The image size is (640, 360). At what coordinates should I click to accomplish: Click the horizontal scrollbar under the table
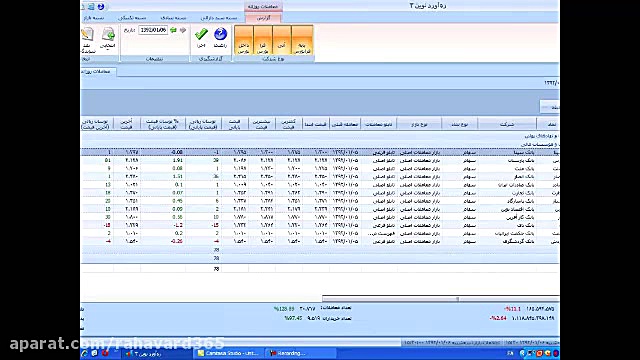pyautogui.click(x=441, y=299)
